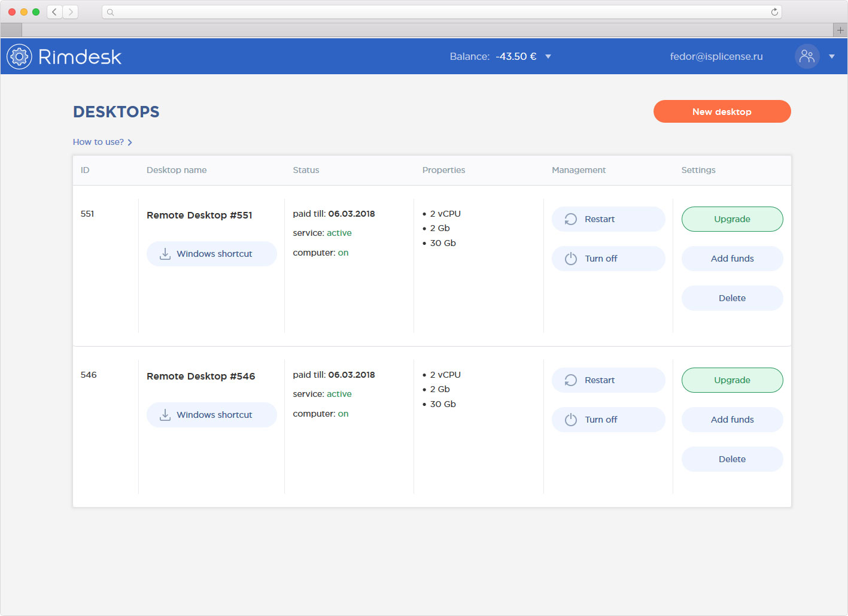Upgrade Remote Desktop #551
This screenshot has width=848, height=616.
732,219
